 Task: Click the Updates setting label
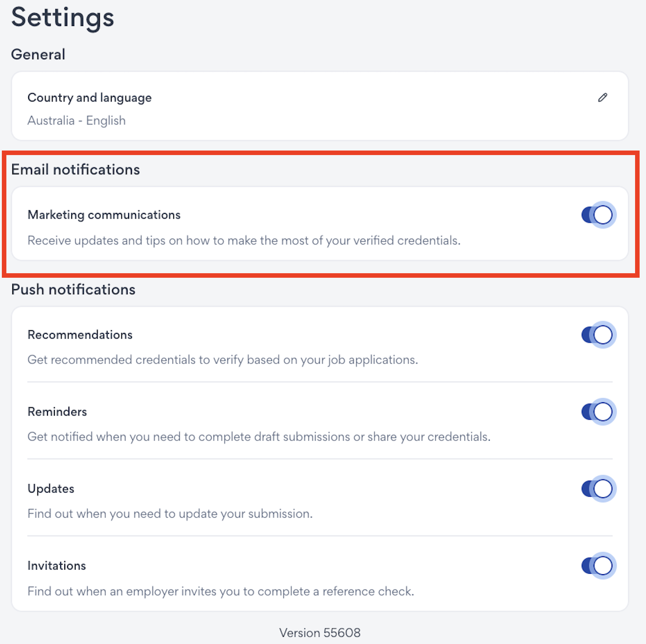click(x=51, y=489)
